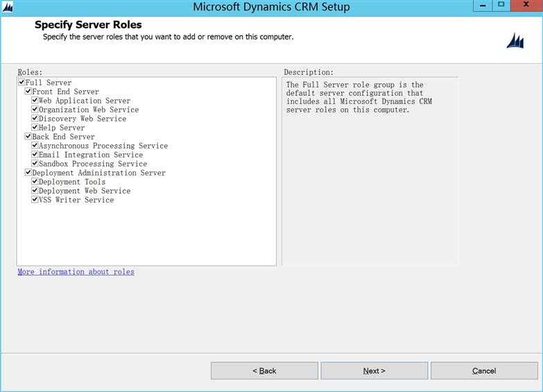
Task: Proceed with the Next button
Action: click(374, 371)
